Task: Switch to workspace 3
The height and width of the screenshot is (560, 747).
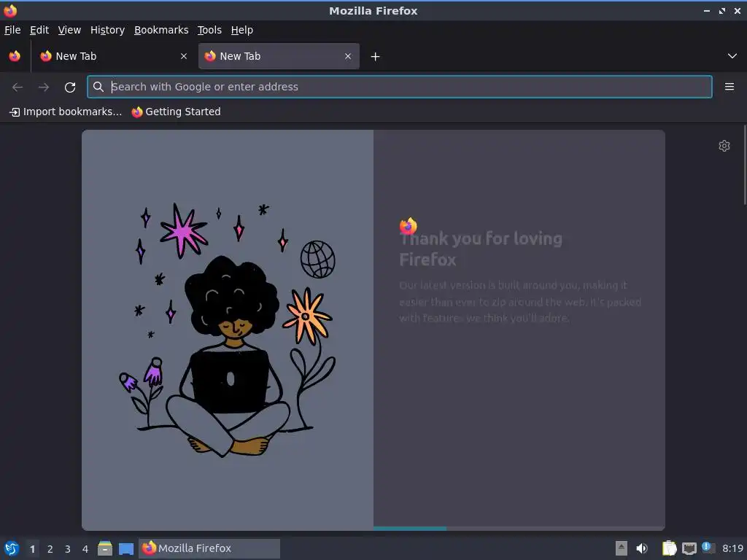Action: tap(68, 549)
